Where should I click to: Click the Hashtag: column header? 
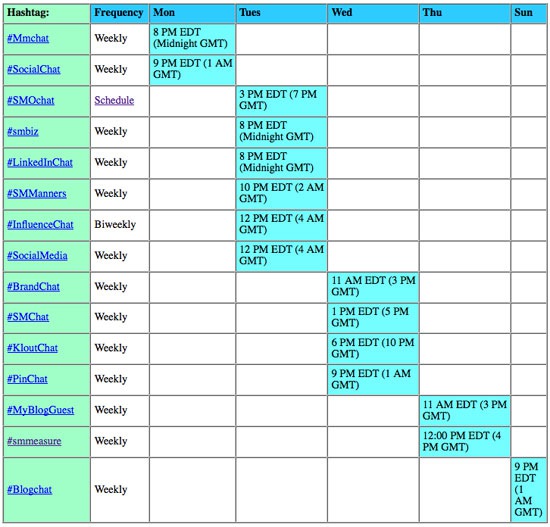click(x=47, y=13)
